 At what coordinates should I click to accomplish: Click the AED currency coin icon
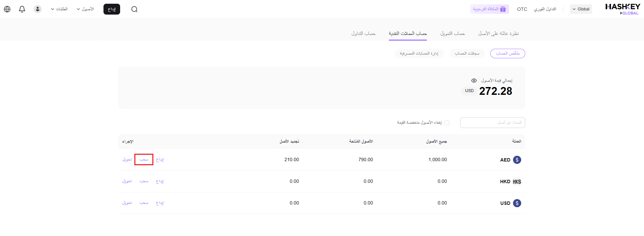click(517, 160)
